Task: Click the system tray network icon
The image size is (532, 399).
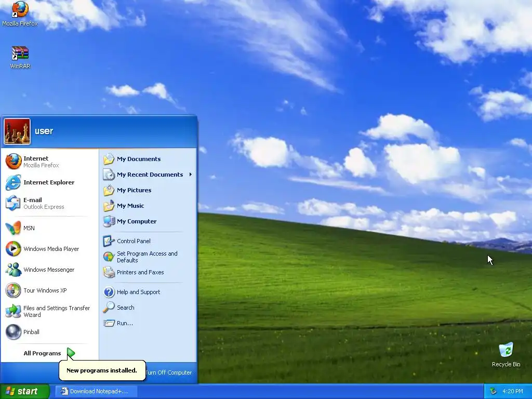Action: tap(494, 391)
